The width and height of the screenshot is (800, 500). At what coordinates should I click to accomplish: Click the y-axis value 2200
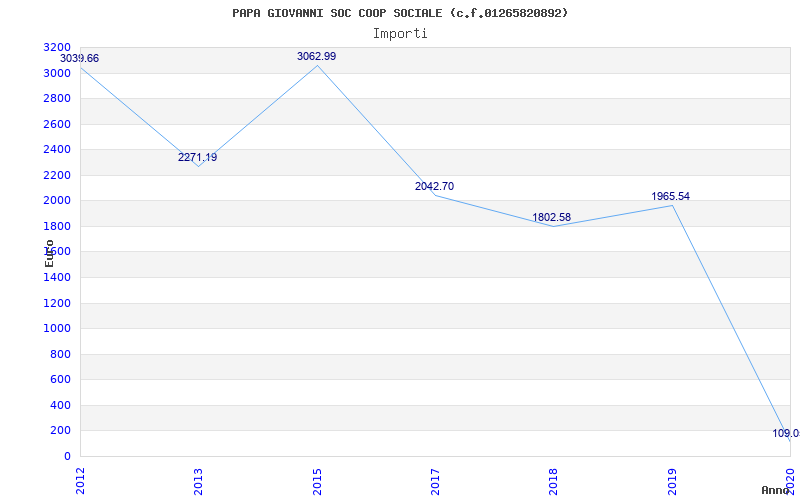click(x=58, y=176)
